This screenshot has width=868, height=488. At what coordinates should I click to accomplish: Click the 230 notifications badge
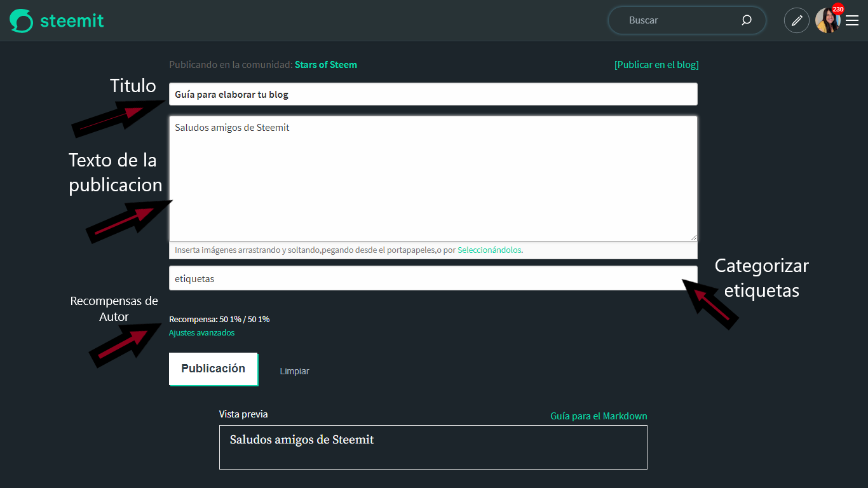[838, 9]
